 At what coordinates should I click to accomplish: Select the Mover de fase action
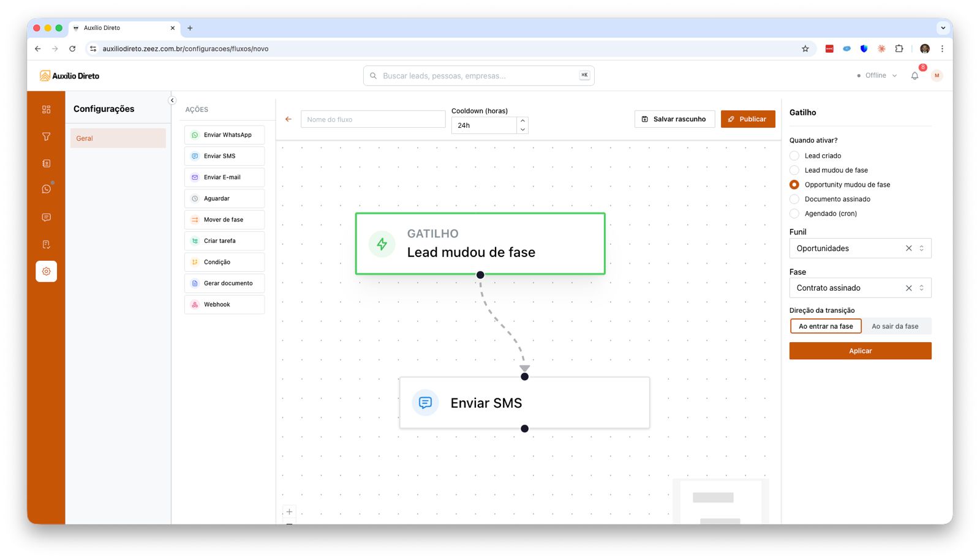tap(224, 219)
